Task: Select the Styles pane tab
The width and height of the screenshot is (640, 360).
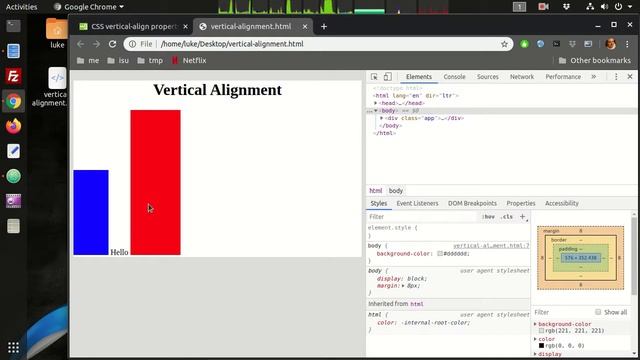Action: (x=378, y=203)
